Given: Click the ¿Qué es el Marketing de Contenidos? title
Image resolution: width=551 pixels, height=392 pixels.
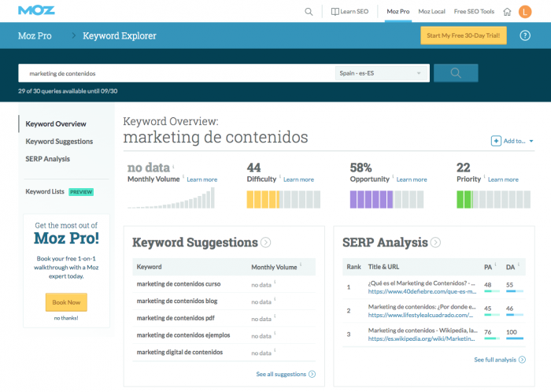Looking at the screenshot, I should [x=421, y=283].
